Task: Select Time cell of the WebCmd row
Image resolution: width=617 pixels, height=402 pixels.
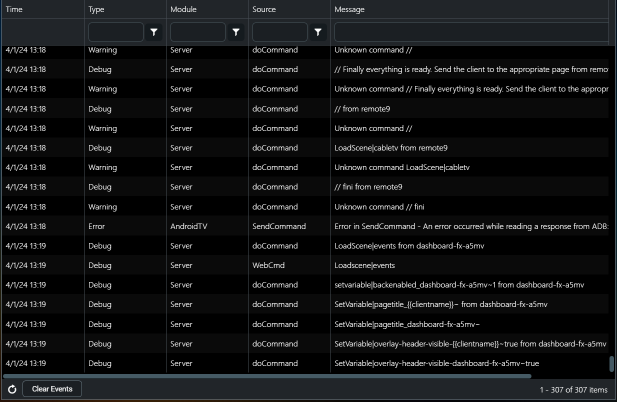Action: pos(26,265)
